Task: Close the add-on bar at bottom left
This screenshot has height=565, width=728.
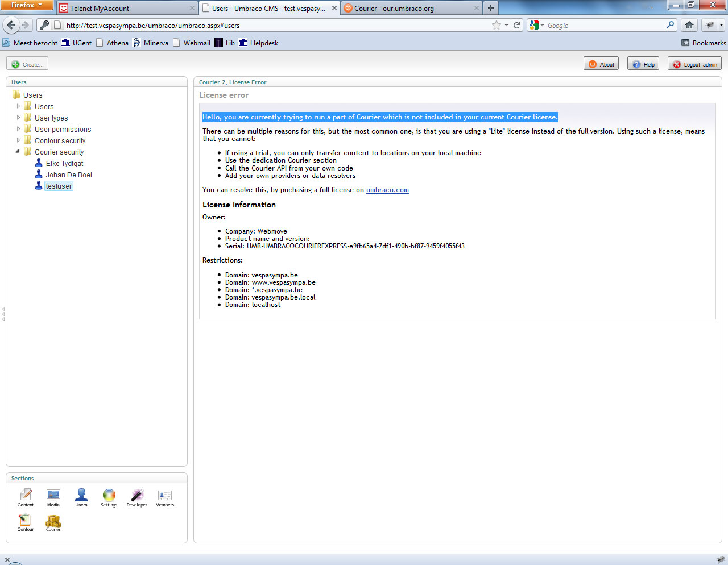Action: pos(7,560)
